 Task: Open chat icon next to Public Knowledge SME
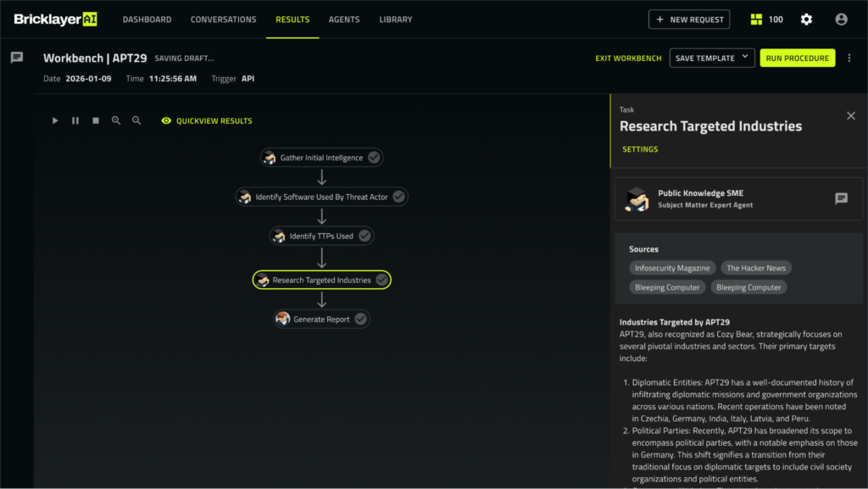point(841,198)
